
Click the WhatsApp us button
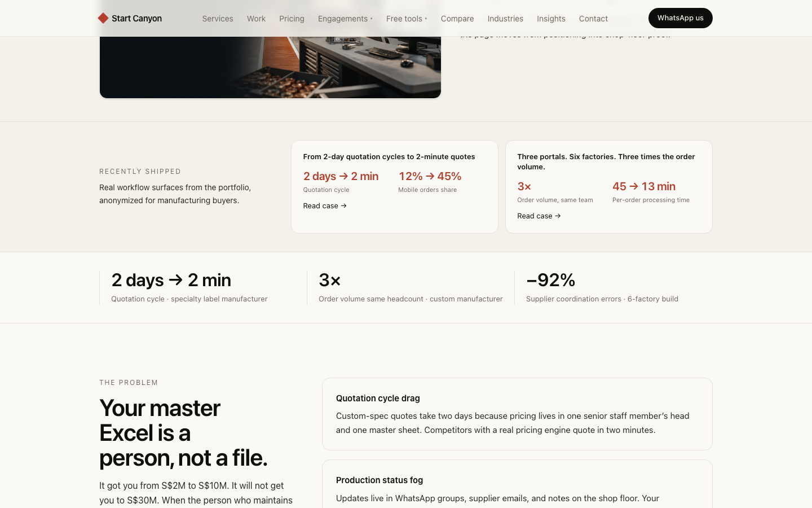coord(680,18)
